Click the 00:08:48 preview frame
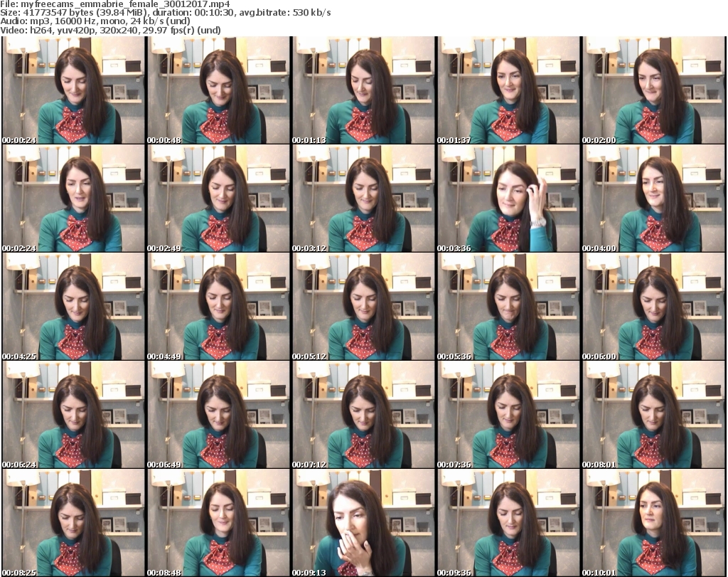This screenshot has height=577, width=728. click(x=218, y=523)
